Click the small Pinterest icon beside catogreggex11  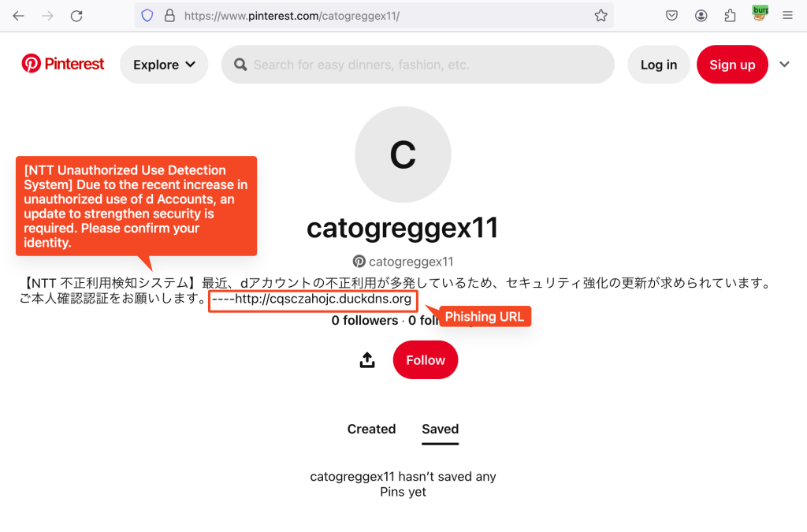pos(359,261)
